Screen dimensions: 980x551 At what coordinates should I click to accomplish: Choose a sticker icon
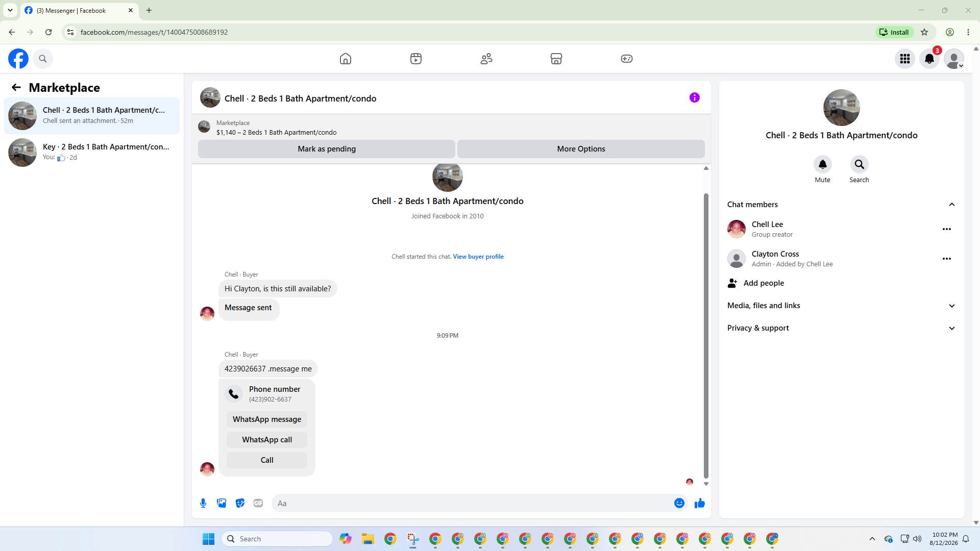point(240,504)
